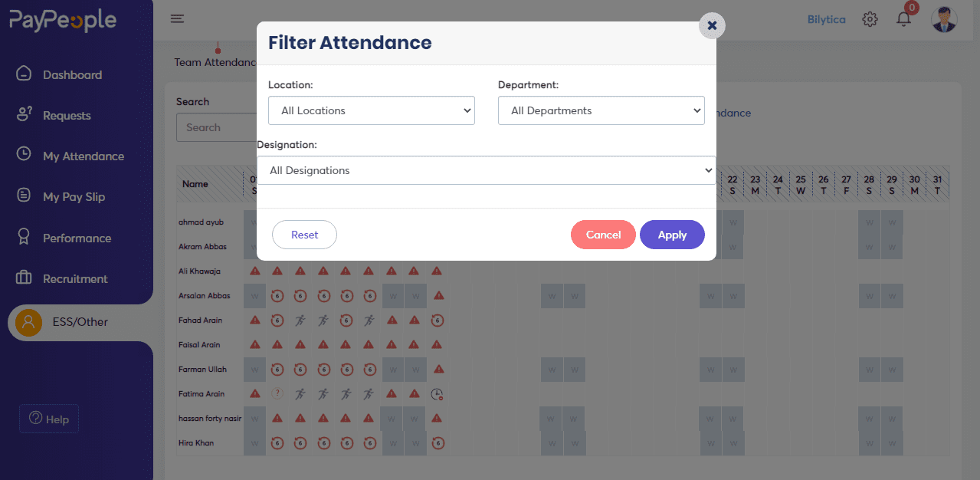Image resolution: width=980 pixels, height=480 pixels.
Task: Click the user profile avatar
Action: pyautogui.click(x=944, y=19)
